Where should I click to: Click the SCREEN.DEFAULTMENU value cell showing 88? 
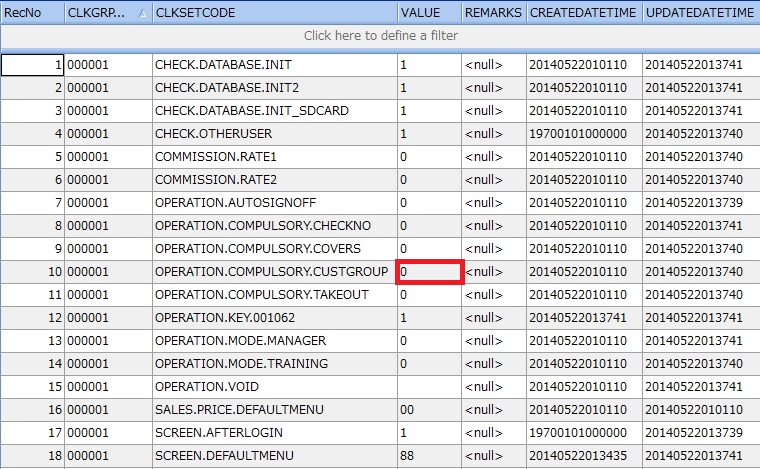point(429,456)
